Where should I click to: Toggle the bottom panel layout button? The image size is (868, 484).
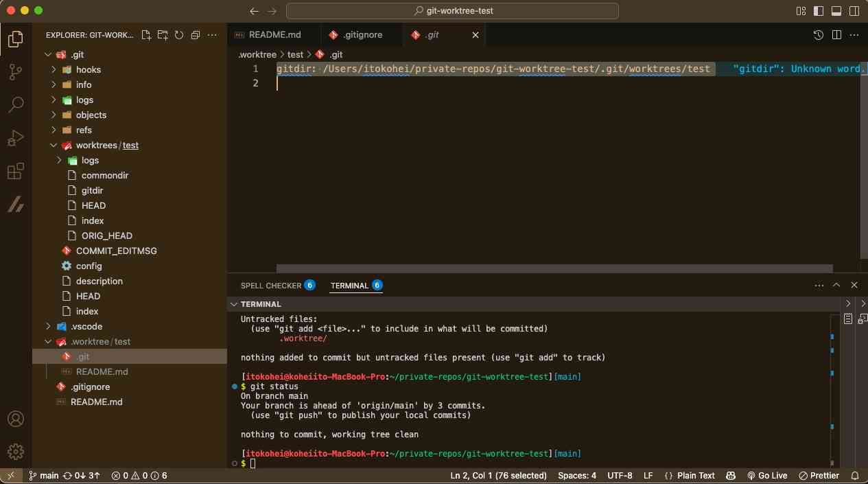[836, 11]
